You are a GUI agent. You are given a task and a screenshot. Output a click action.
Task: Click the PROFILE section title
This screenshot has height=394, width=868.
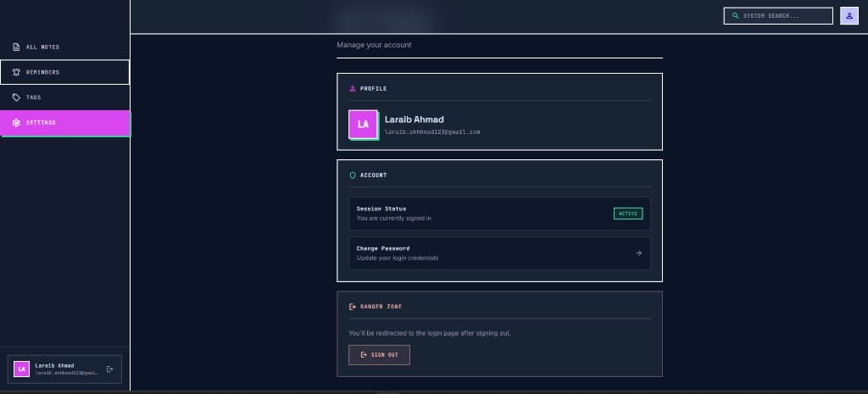[x=374, y=88]
